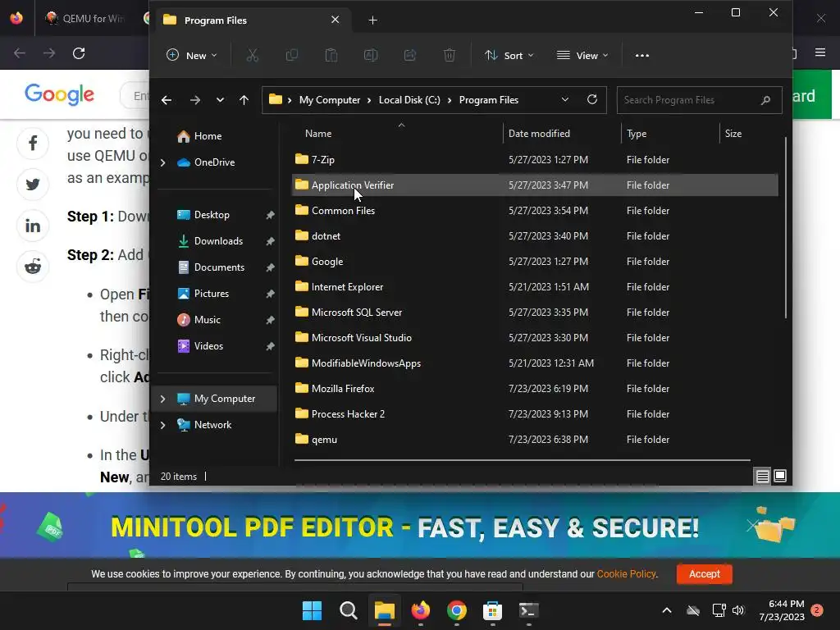
Task: Go up one folder level
Action: (244, 100)
